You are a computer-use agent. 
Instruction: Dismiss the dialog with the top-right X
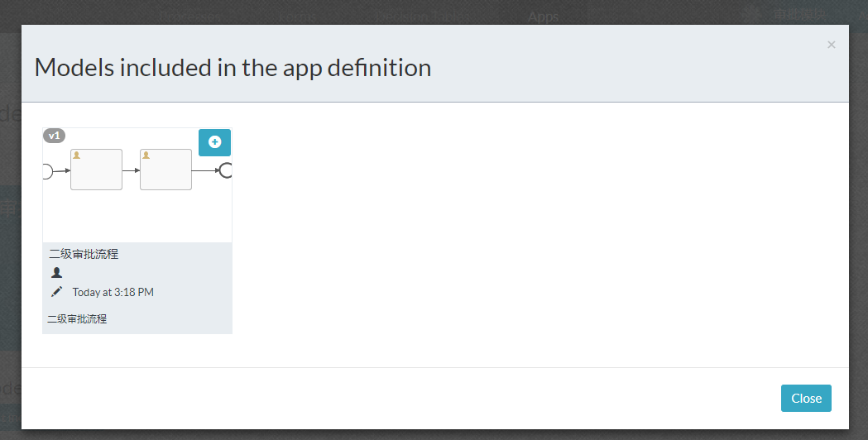click(x=831, y=45)
